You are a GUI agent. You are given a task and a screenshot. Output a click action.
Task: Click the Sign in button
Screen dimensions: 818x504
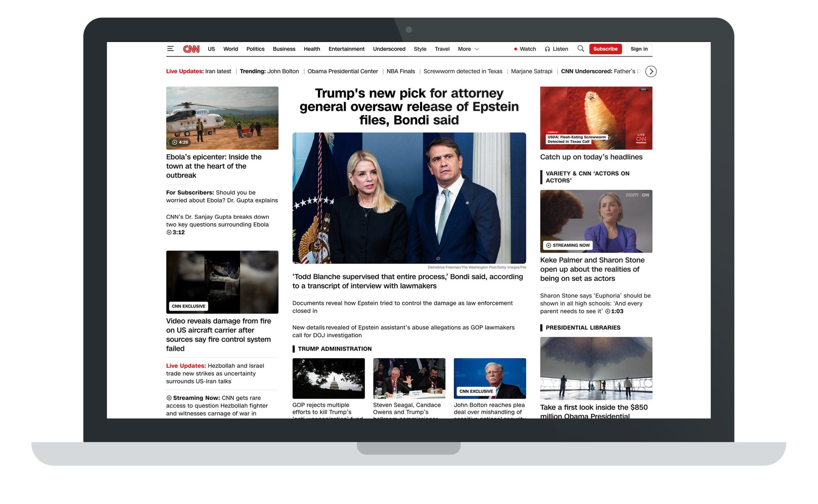click(x=639, y=49)
